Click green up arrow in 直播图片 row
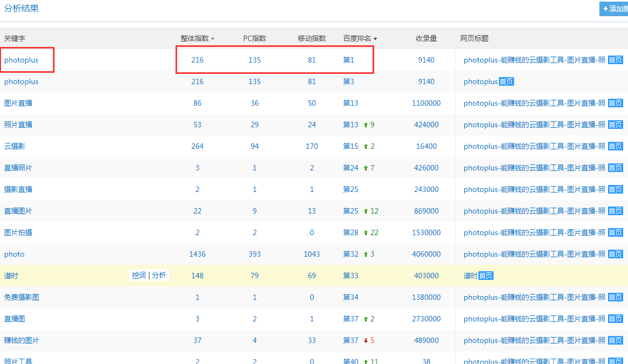Image resolution: width=628 pixels, height=364 pixels. [366, 211]
